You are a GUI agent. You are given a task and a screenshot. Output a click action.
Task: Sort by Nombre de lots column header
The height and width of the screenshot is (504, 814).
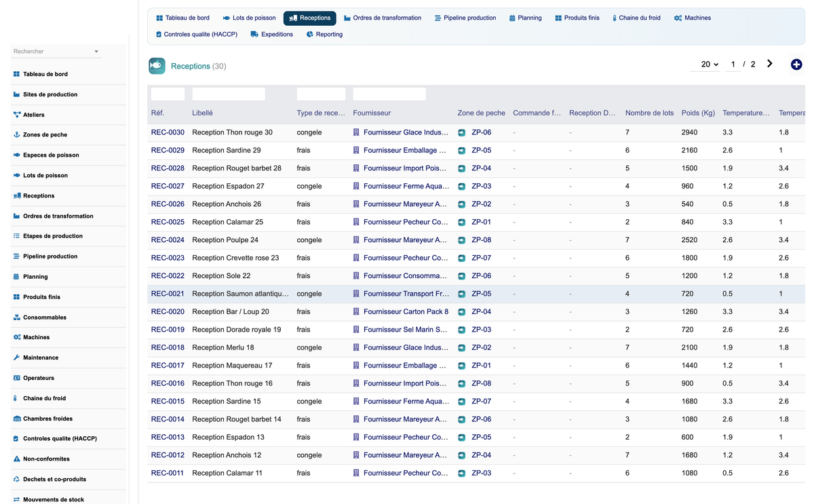tap(649, 113)
